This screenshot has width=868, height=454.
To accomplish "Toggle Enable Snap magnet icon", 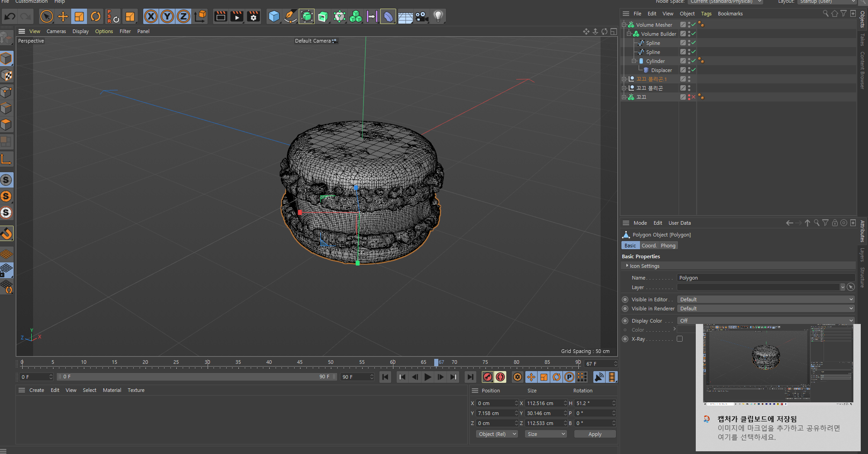I will pos(6,233).
